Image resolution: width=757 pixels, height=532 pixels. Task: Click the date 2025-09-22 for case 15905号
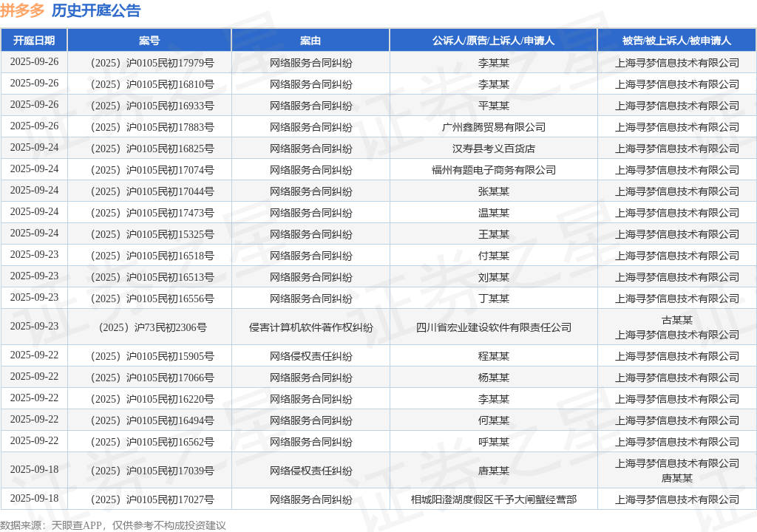pos(34,355)
